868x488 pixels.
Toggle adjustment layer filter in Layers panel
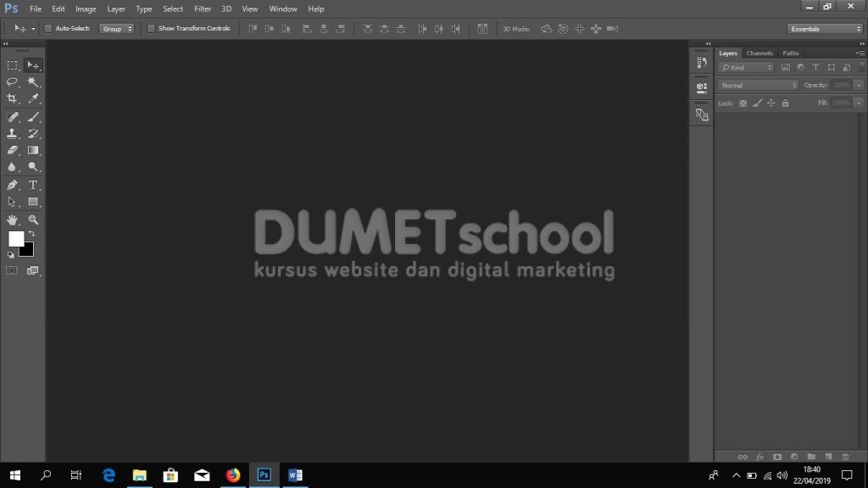click(x=800, y=68)
